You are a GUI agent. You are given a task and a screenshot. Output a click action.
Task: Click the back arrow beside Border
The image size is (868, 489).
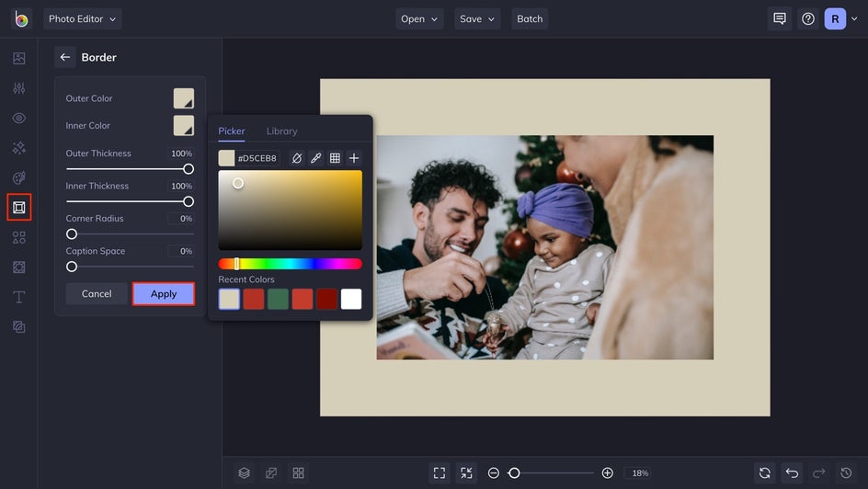pos(64,57)
